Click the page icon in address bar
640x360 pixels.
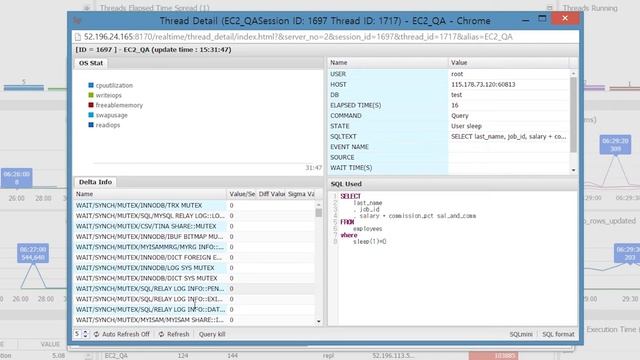point(78,37)
